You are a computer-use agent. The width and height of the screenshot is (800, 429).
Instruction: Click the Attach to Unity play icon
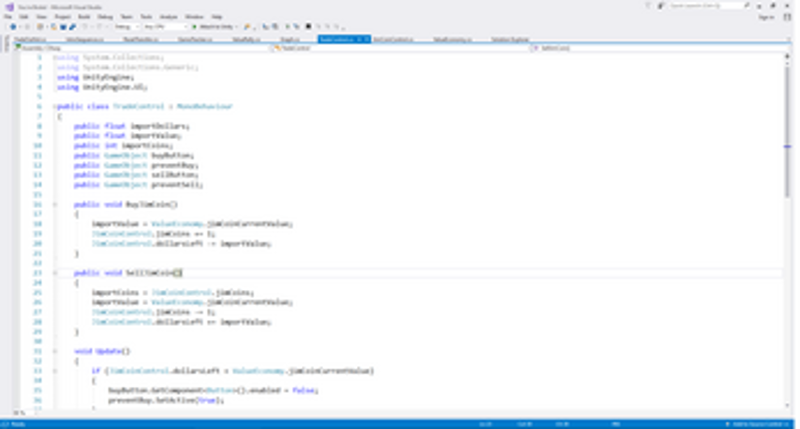[194, 27]
